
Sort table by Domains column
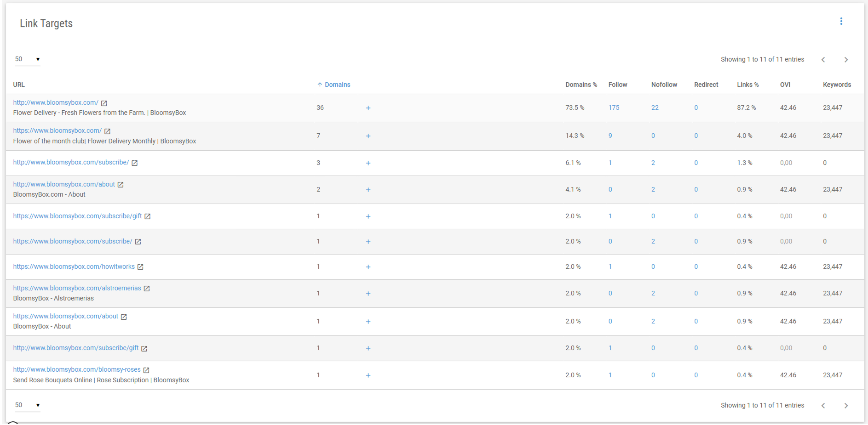334,85
